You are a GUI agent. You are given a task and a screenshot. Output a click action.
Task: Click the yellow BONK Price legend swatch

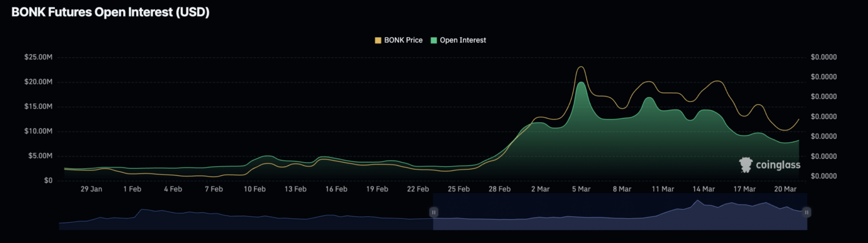click(x=378, y=40)
